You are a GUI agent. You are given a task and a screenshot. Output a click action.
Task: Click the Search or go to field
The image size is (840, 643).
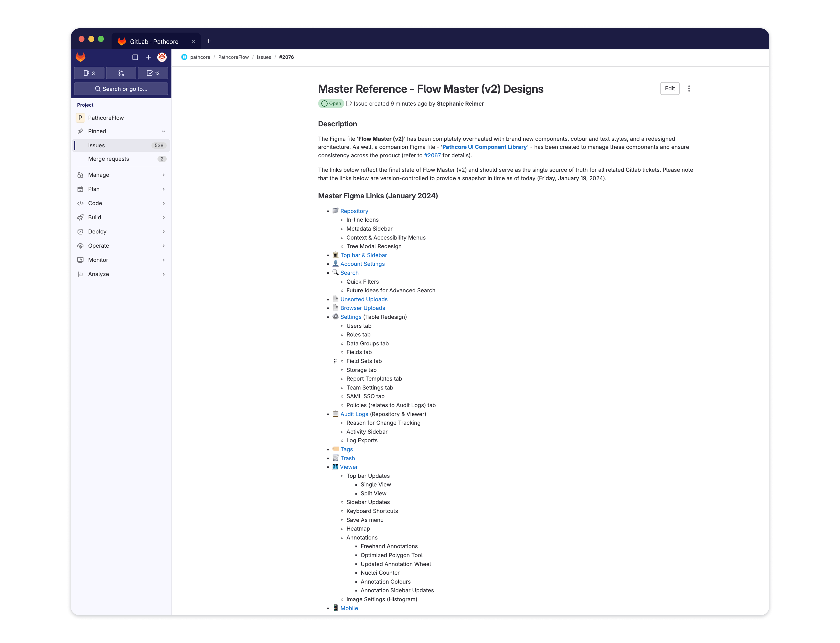click(x=121, y=89)
